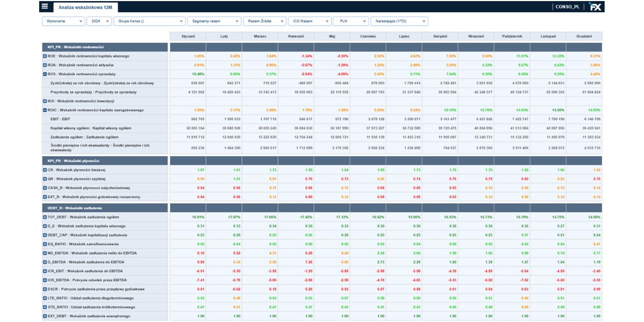Expand the ROE row plus icon
The width and height of the screenshot is (644, 322).
[x=45, y=56]
